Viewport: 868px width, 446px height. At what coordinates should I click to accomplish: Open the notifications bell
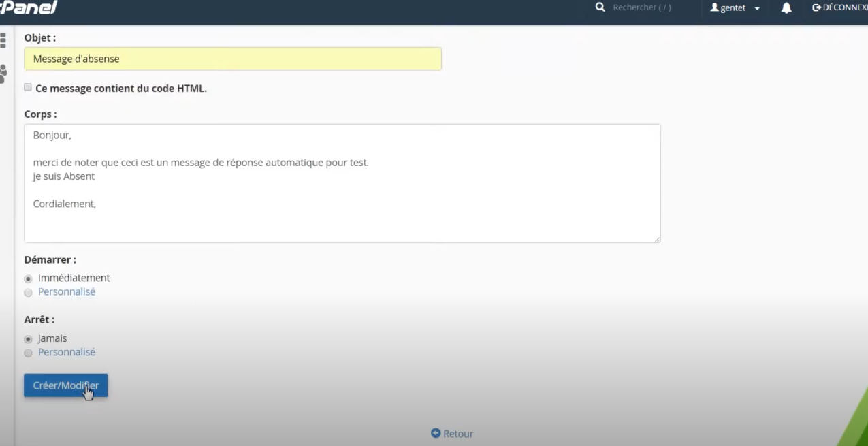click(x=786, y=8)
